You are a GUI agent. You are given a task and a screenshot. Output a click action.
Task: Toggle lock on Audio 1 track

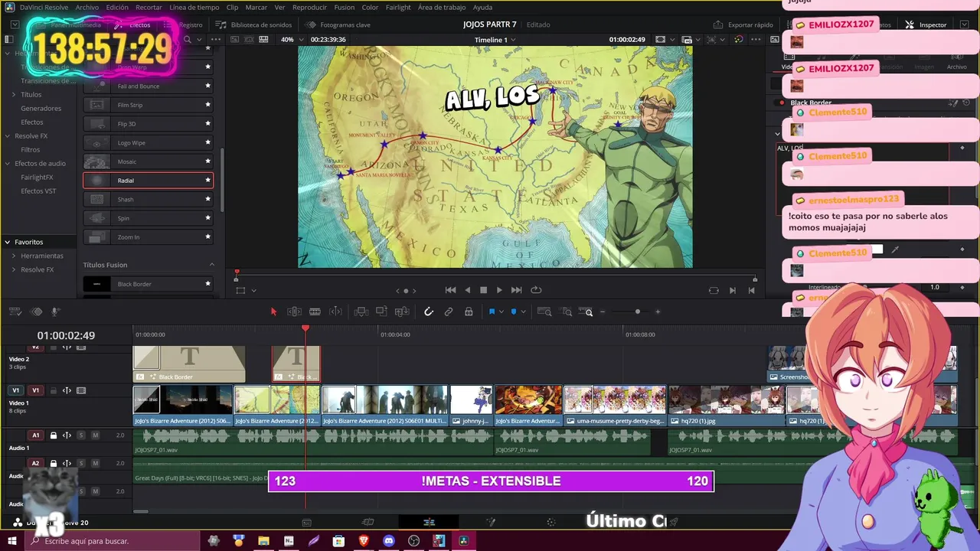(x=54, y=435)
